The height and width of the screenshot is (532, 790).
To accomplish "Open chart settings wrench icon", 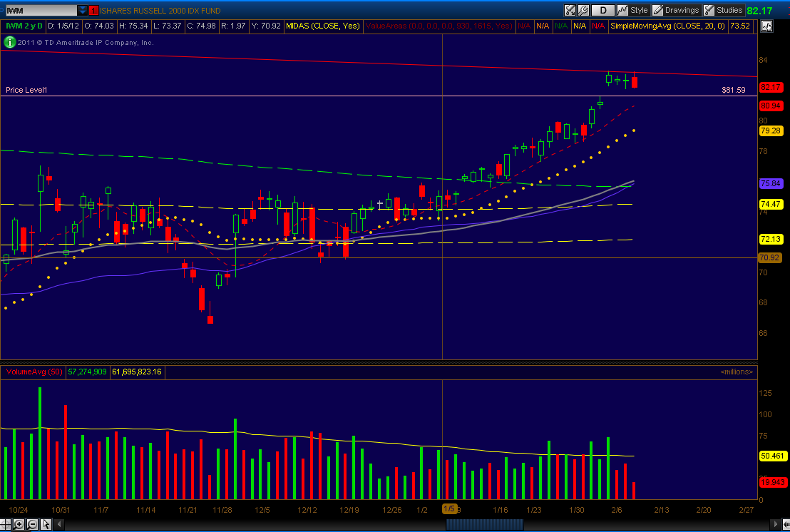I will click(583, 10).
